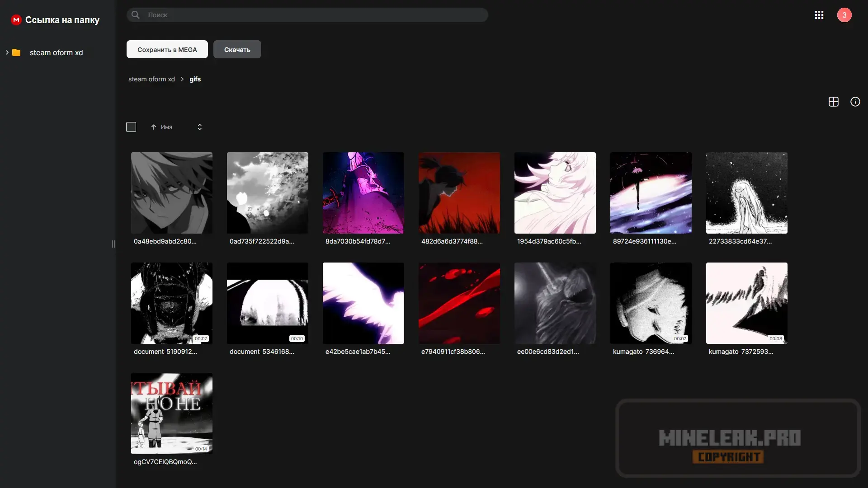Open video thumbnail document_5346168...

268,303
